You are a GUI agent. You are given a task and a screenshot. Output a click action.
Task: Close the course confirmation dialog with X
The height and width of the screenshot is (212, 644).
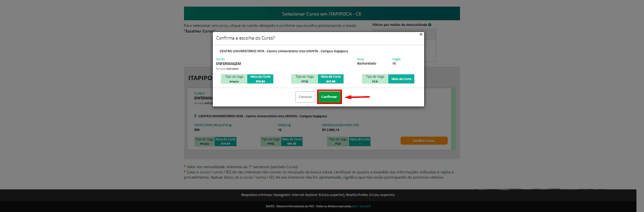421,34
